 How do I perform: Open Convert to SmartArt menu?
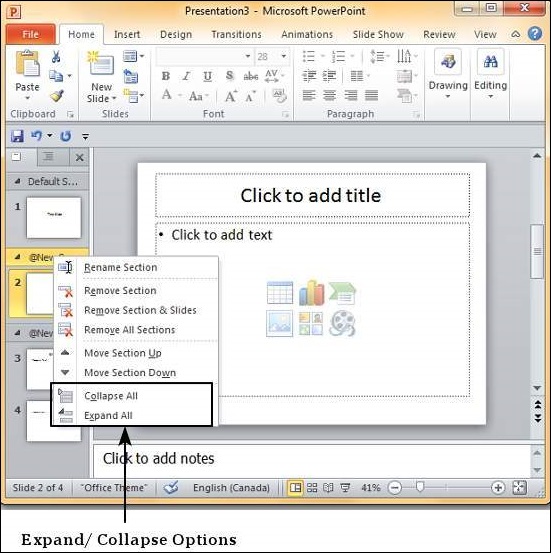pos(407,96)
